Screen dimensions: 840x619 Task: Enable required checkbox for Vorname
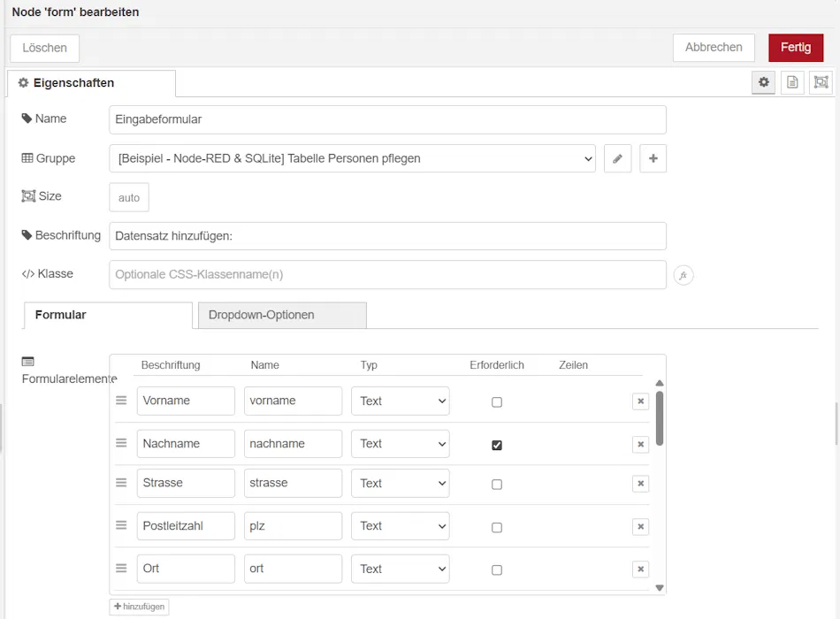coord(497,401)
